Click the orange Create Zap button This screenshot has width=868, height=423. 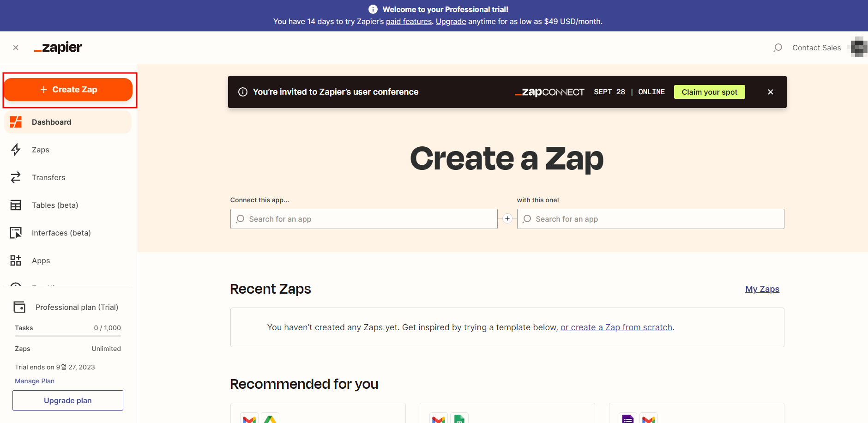click(68, 90)
